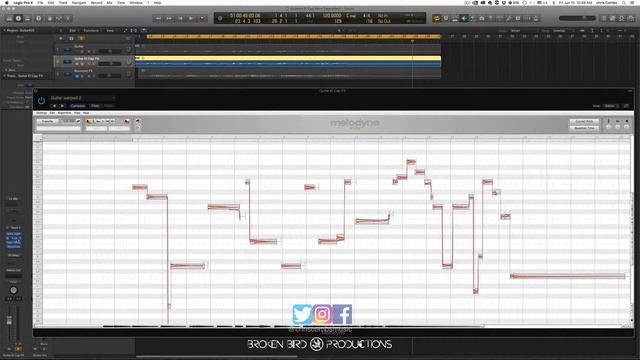Open the Record menu
The height and width of the screenshot is (360, 640).
tap(96, 2)
